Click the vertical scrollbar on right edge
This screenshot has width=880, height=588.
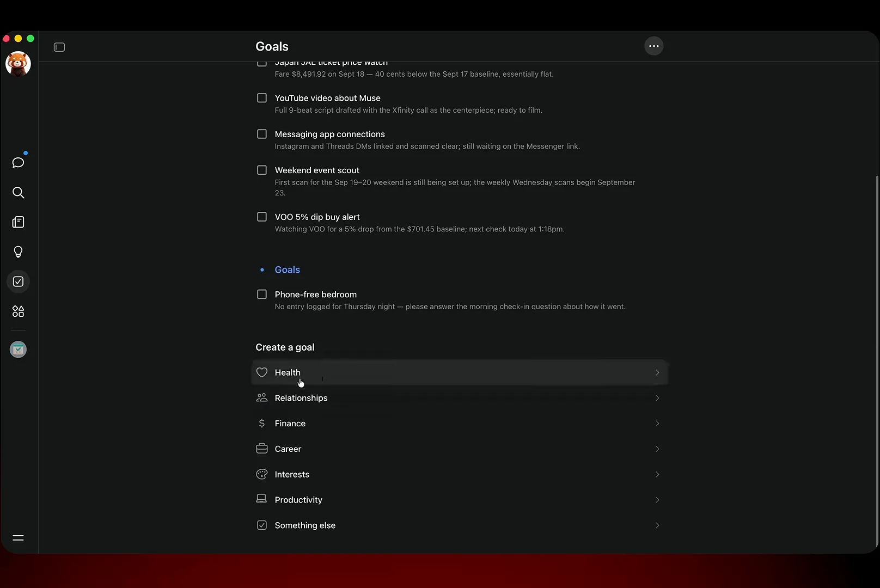point(877,359)
